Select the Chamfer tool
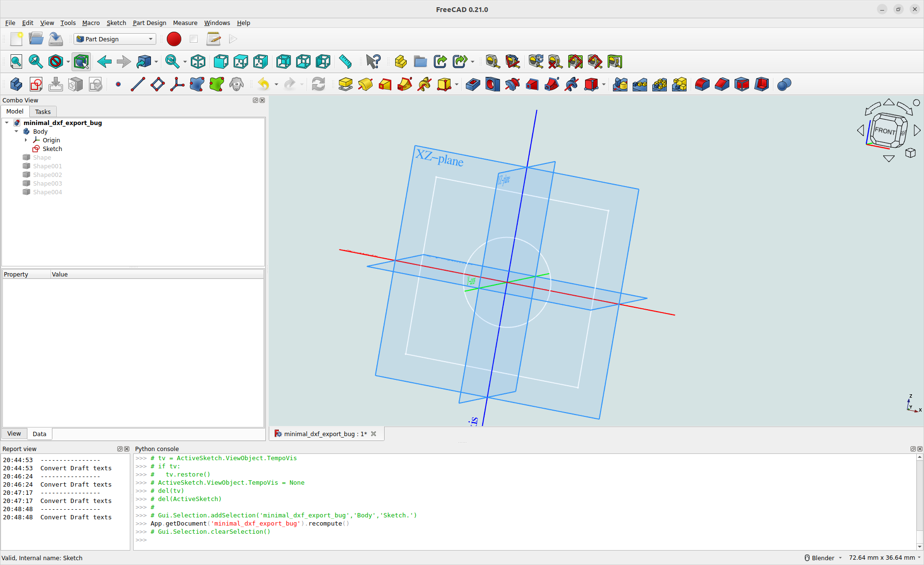 (x=722, y=84)
